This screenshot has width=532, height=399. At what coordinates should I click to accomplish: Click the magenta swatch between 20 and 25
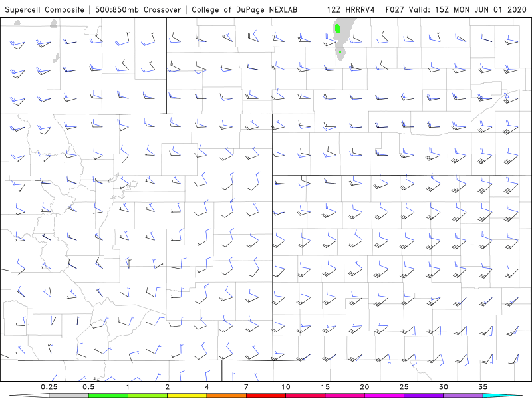pyautogui.click(x=384, y=396)
